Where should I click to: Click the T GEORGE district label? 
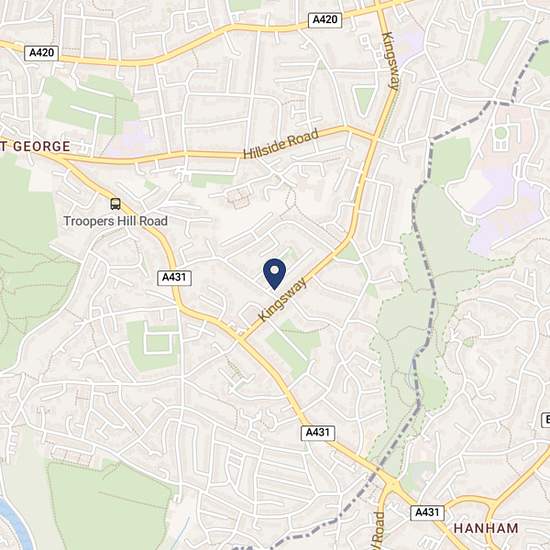(x=35, y=146)
